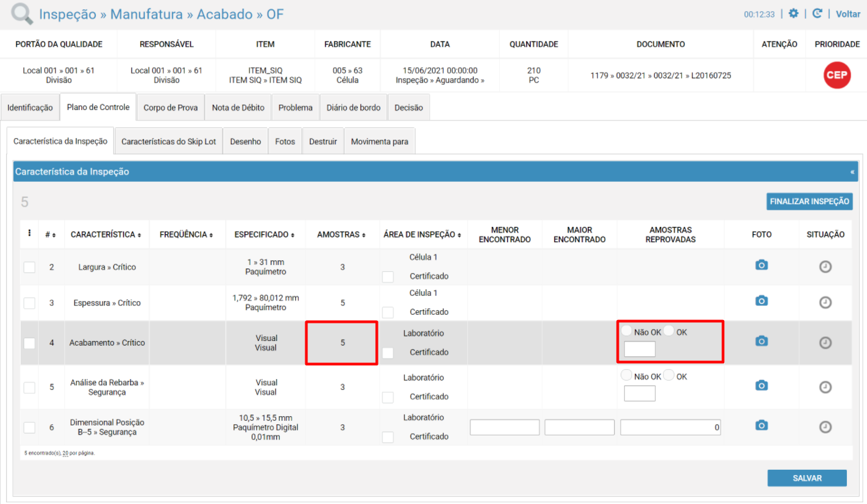Open the settings gear icon
The width and height of the screenshot is (867, 504).
pos(794,13)
